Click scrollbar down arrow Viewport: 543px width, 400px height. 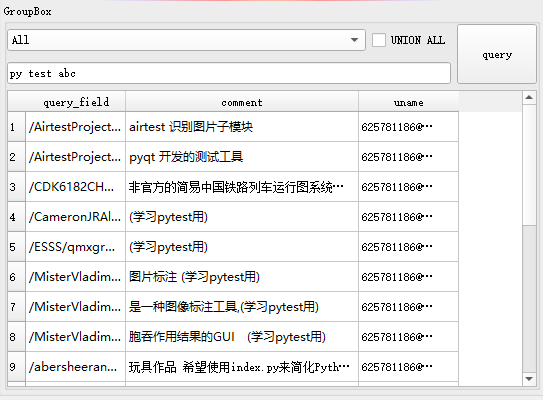coord(529,379)
